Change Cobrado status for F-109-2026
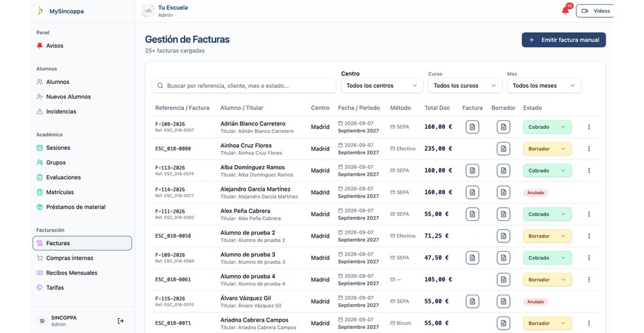This screenshot has width=644, height=333. click(547, 258)
